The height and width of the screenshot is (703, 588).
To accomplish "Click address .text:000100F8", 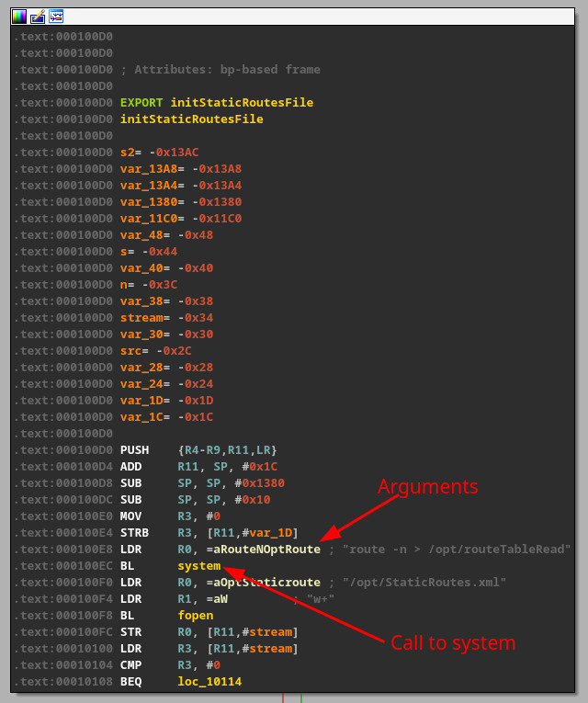I will click(x=63, y=616).
